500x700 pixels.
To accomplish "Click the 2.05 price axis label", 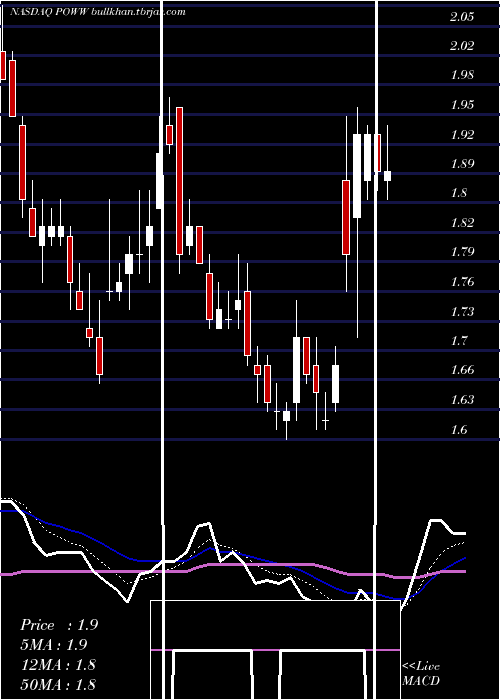I will [462, 17].
